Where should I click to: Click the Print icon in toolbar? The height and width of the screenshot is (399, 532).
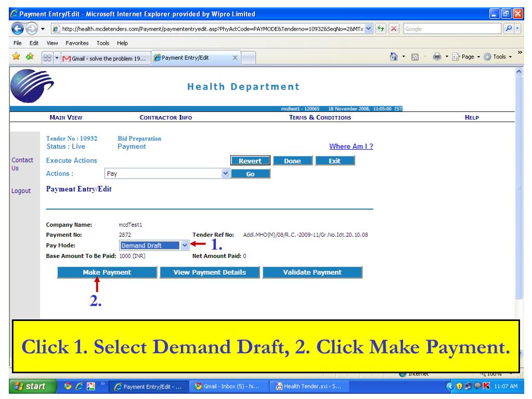pos(437,57)
